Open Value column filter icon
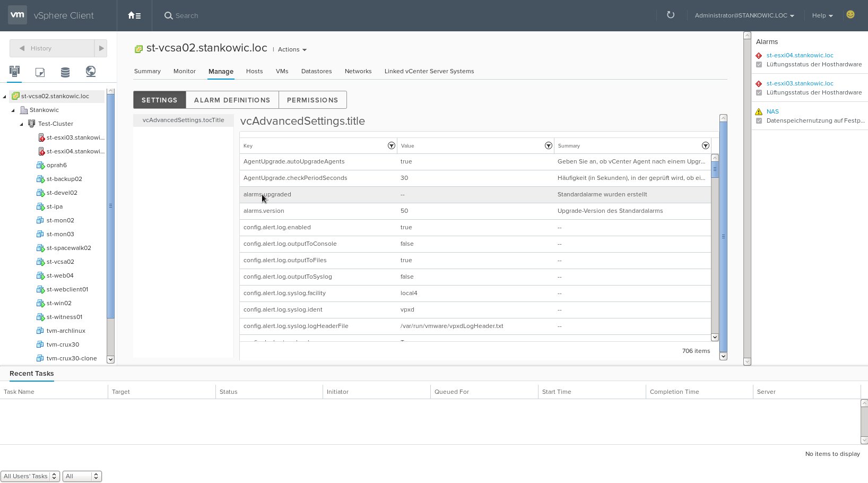 (549, 145)
